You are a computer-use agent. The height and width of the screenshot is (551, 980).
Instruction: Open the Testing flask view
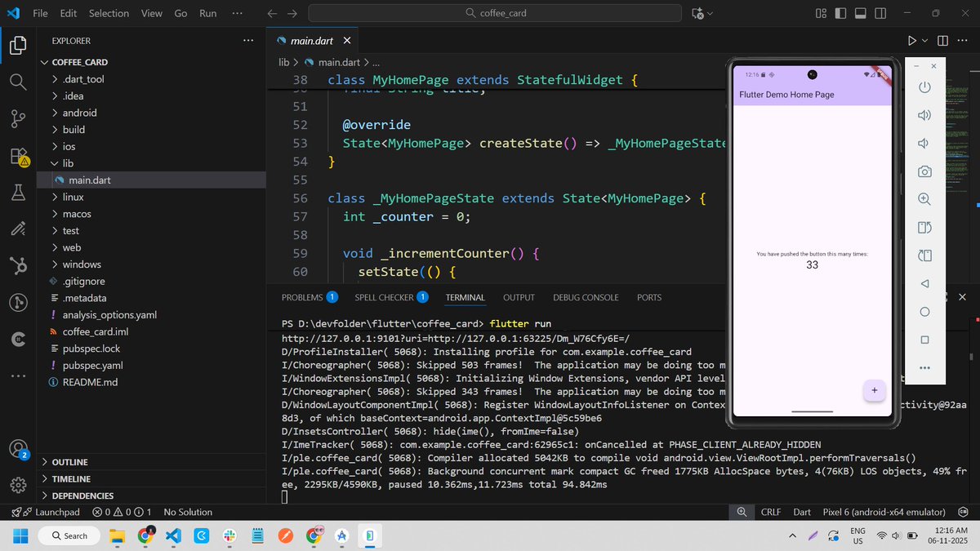point(18,193)
